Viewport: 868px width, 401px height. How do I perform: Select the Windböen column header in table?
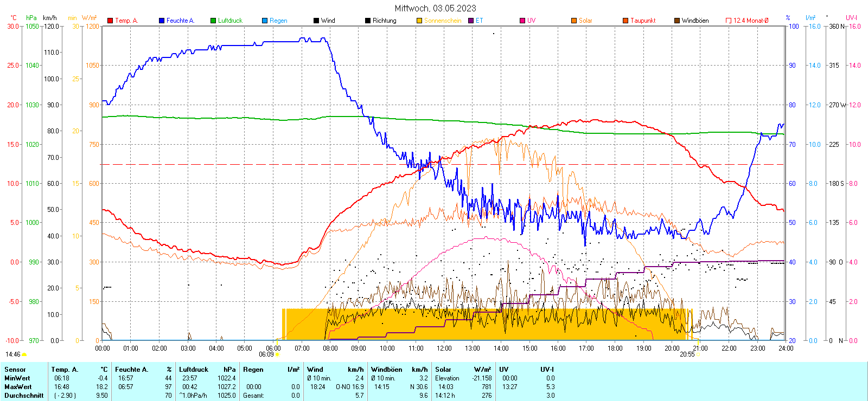tap(387, 370)
